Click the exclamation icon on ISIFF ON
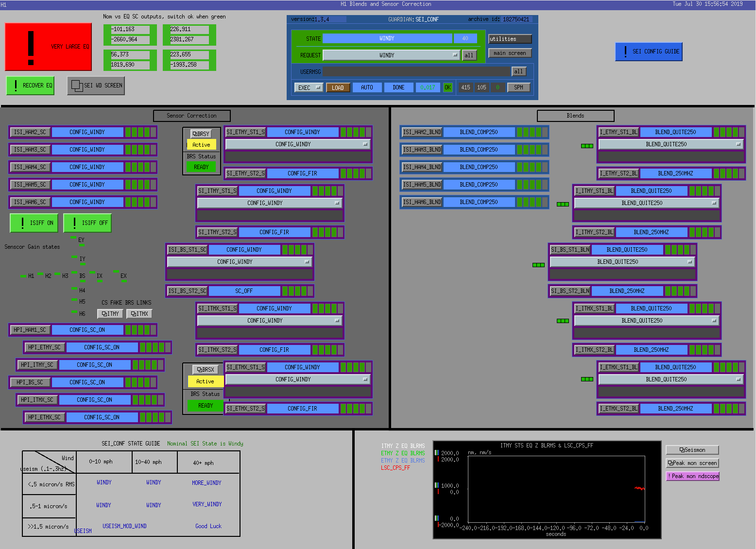Image resolution: width=756 pixels, height=549 pixels. coord(22,223)
